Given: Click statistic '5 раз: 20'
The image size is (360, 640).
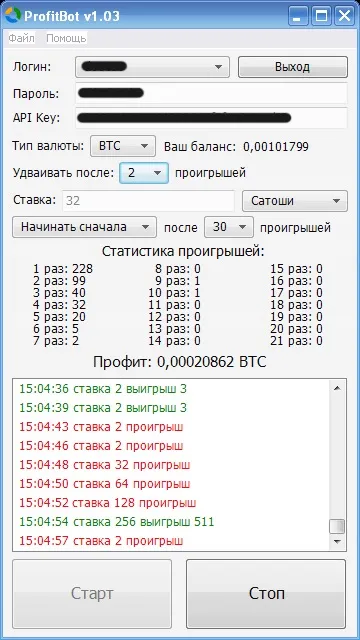Looking at the screenshot, I should (x=60, y=317).
